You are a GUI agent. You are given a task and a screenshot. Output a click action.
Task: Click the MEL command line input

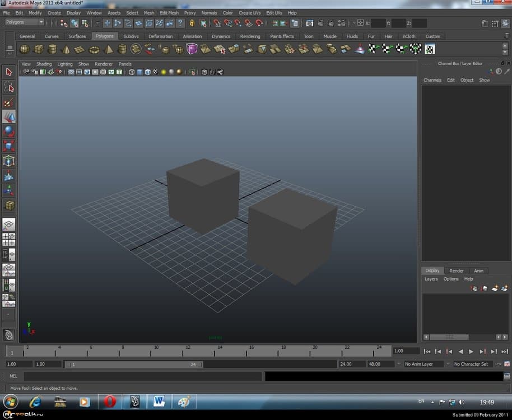(x=143, y=376)
